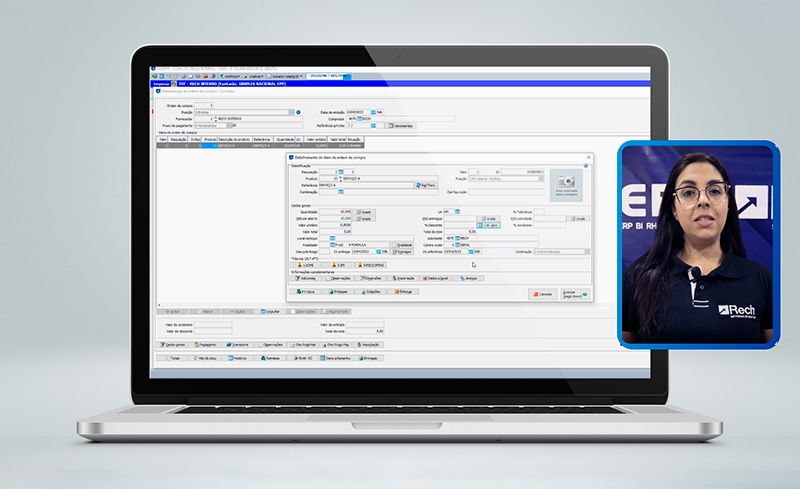Click Finalidade button in item dialog

point(403,245)
